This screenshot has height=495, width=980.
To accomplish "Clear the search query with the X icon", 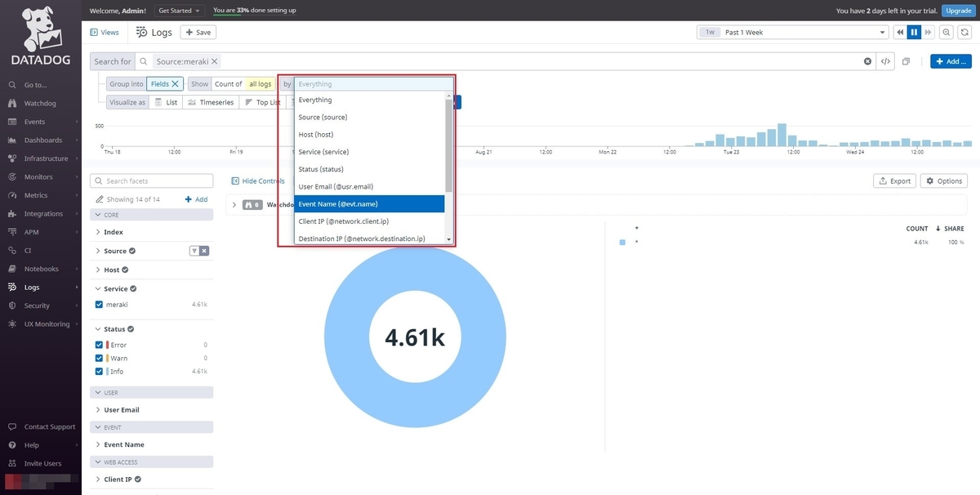I will point(868,61).
